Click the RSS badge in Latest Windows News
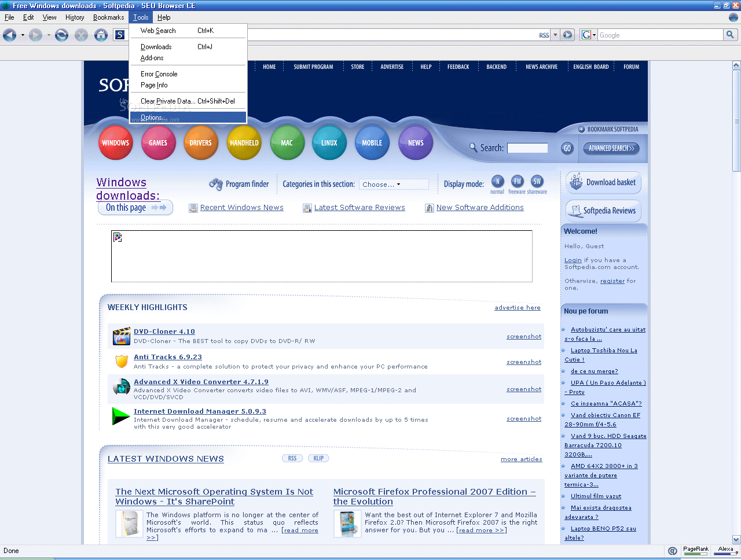Viewport: 741px width, 560px height. [x=292, y=458]
